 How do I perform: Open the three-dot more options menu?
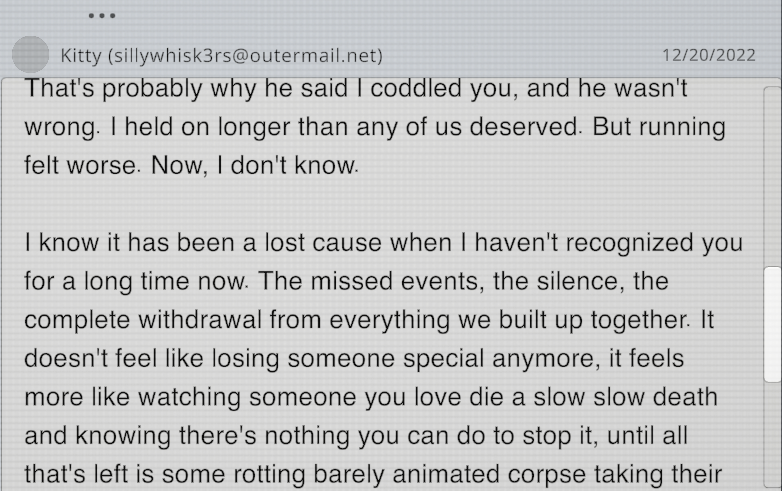pyautogui.click(x=102, y=16)
